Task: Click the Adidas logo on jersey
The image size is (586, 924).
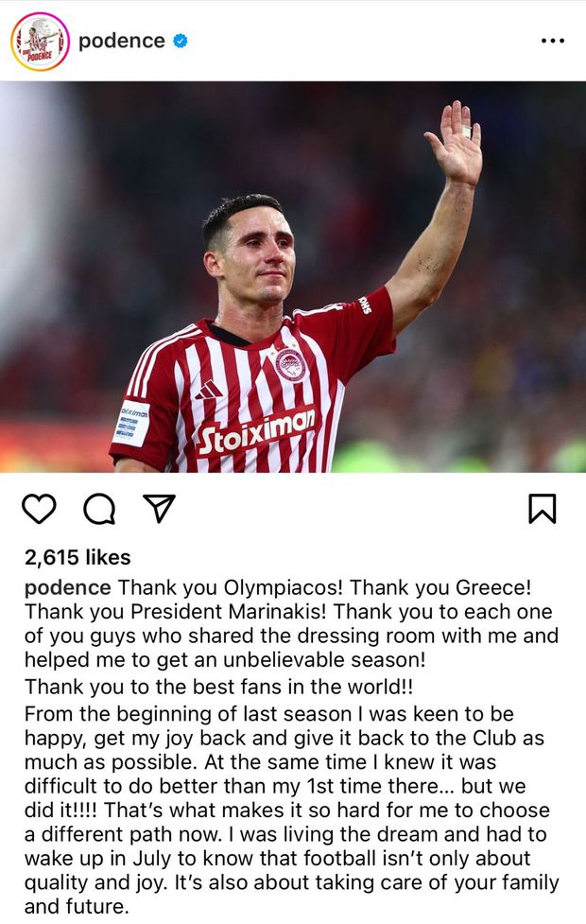Action: tap(209, 390)
